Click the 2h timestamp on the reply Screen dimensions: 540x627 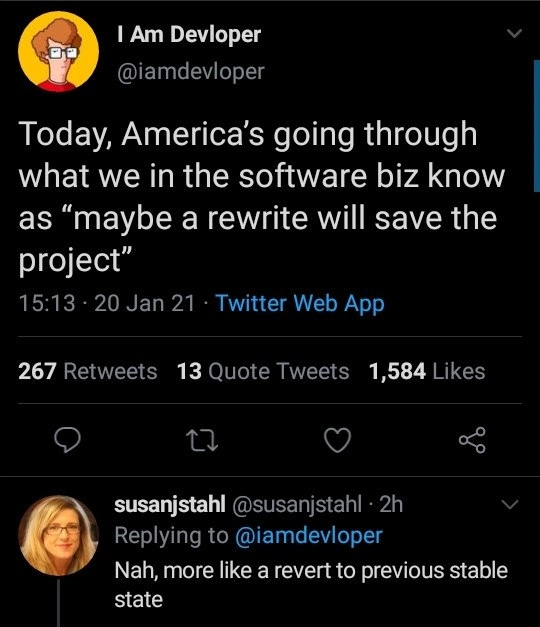tap(391, 504)
